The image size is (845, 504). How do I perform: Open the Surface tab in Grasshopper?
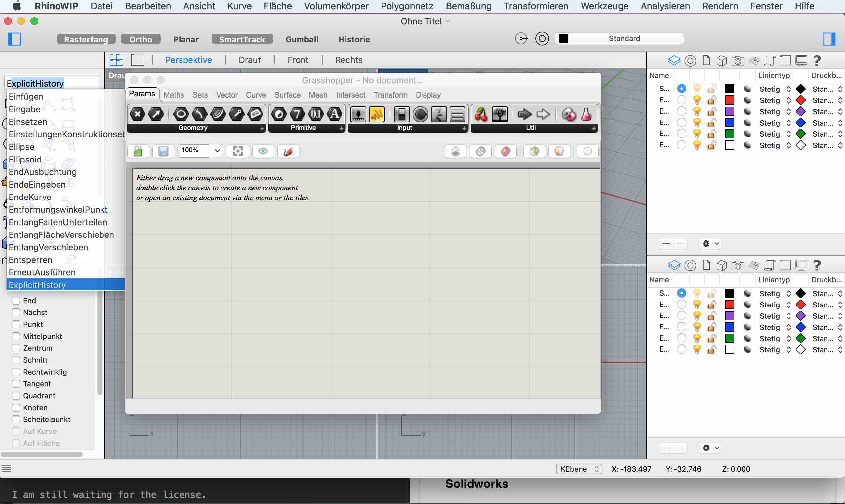[x=287, y=95]
